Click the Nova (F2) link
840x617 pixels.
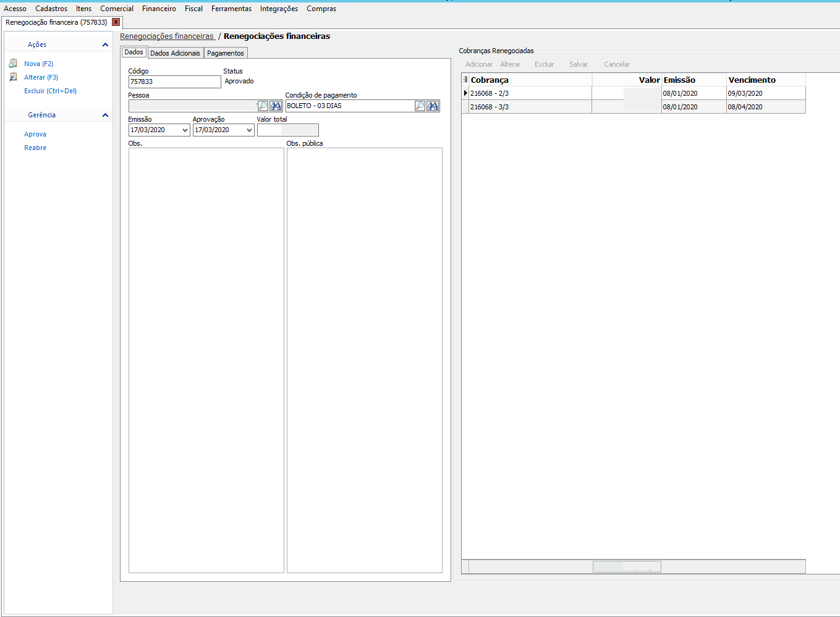click(38, 64)
